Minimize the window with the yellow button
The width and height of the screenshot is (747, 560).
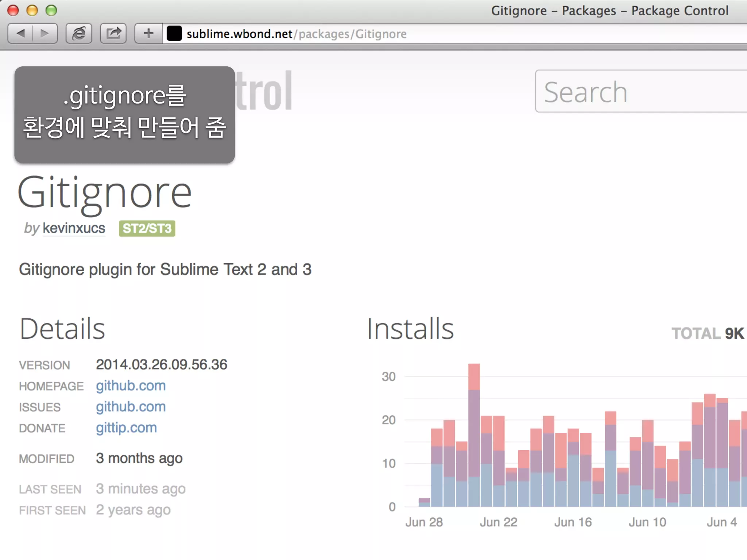coord(32,10)
